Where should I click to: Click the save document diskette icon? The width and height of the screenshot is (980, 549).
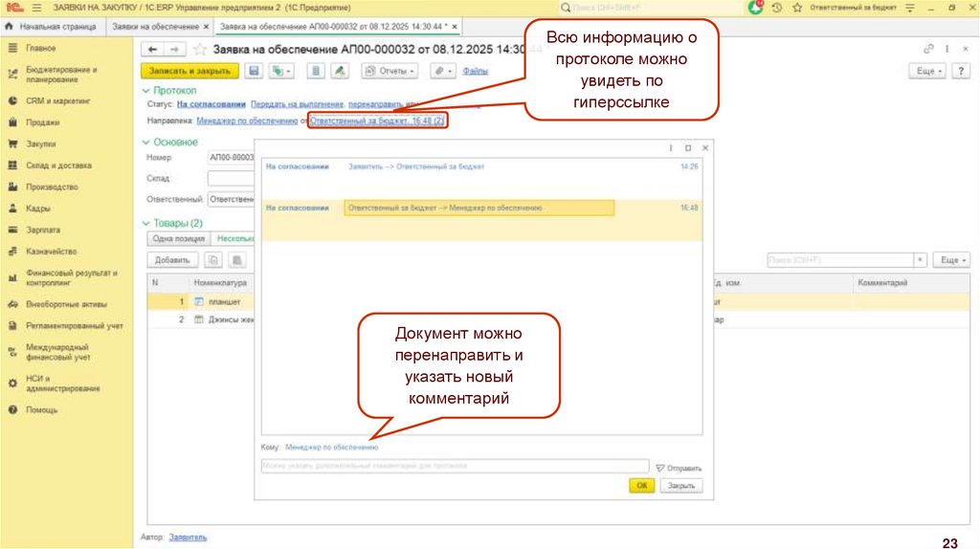click(255, 71)
